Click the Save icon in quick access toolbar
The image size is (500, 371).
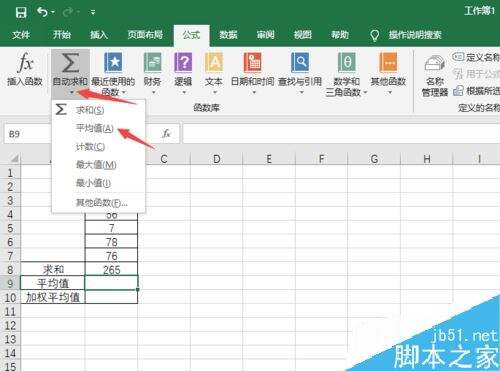pyautogui.click(x=21, y=12)
